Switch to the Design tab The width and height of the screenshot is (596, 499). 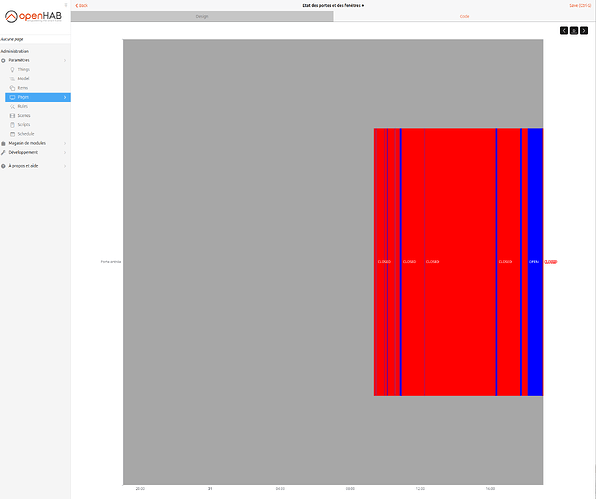click(x=202, y=16)
